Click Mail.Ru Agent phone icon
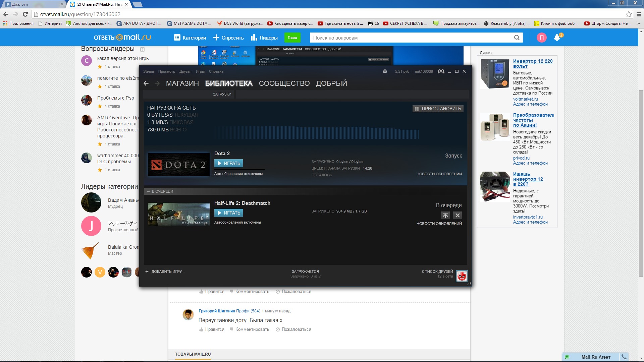This screenshot has width=644, height=362. [x=624, y=357]
